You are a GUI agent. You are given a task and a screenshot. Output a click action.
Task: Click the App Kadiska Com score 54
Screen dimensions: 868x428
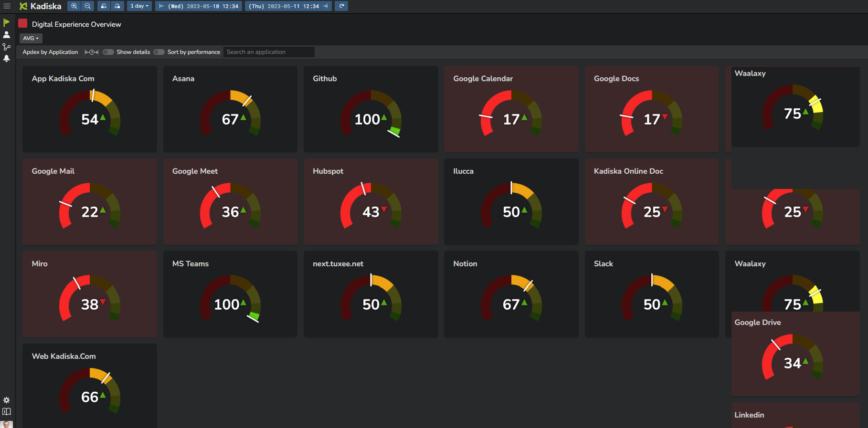[x=90, y=119]
